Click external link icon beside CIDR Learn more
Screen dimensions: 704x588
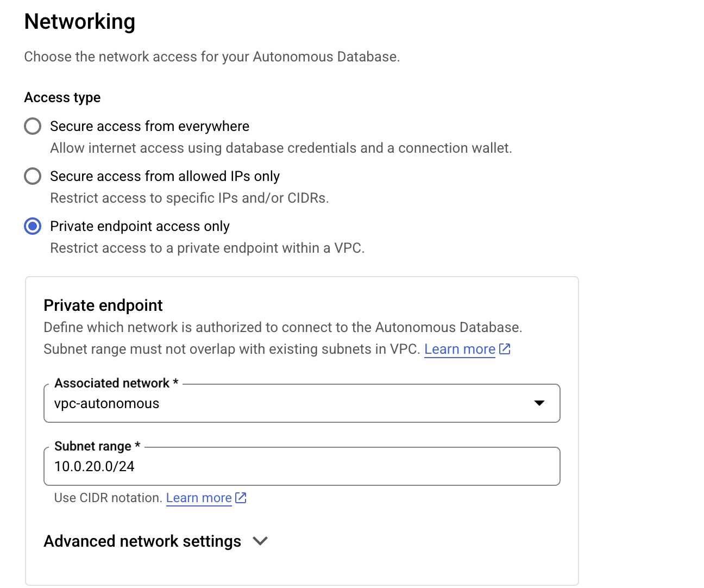pos(241,498)
